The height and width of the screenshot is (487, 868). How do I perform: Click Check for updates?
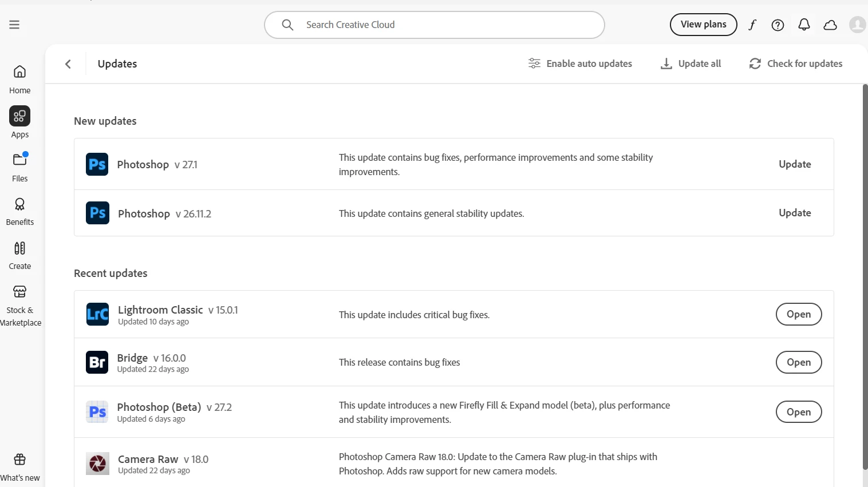[796, 64]
